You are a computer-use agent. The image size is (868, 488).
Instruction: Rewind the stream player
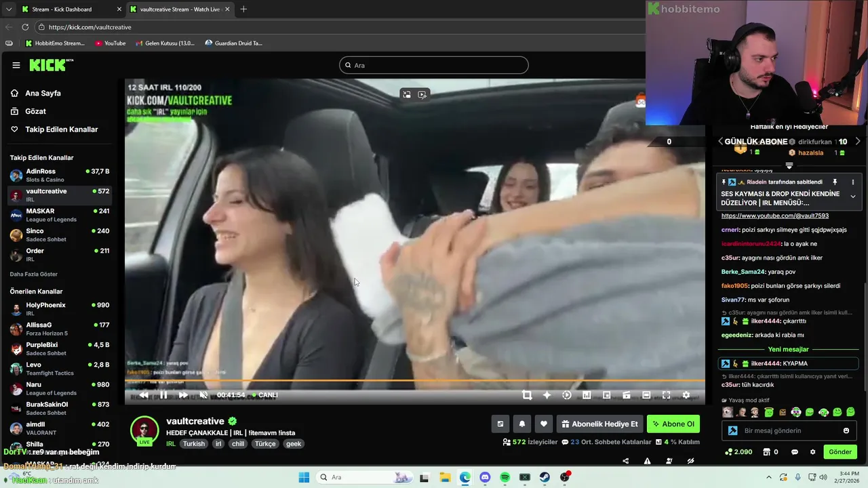click(143, 395)
